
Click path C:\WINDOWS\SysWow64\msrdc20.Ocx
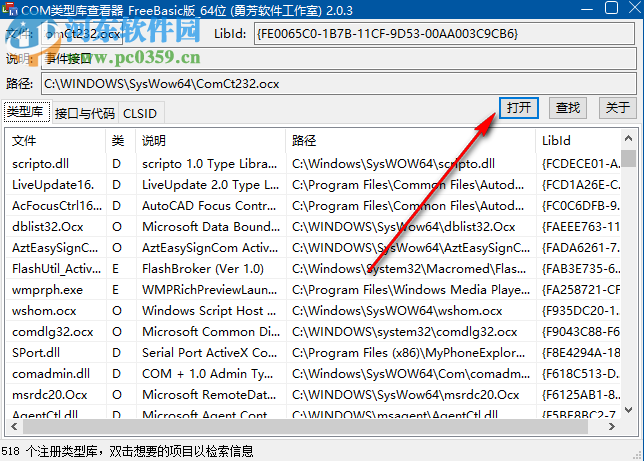click(405, 394)
